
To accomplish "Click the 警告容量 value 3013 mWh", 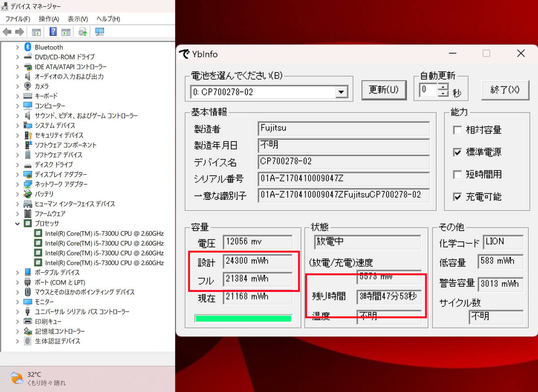I will tap(501, 284).
